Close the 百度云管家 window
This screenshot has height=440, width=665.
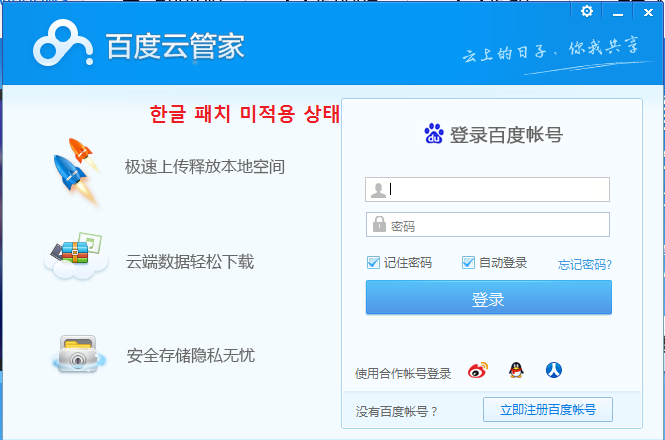(x=648, y=13)
